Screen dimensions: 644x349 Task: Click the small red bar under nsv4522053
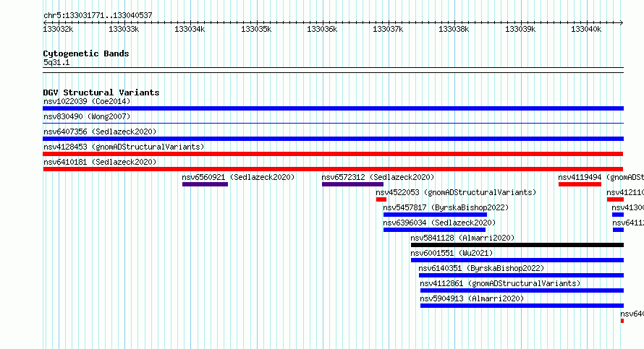click(x=381, y=199)
